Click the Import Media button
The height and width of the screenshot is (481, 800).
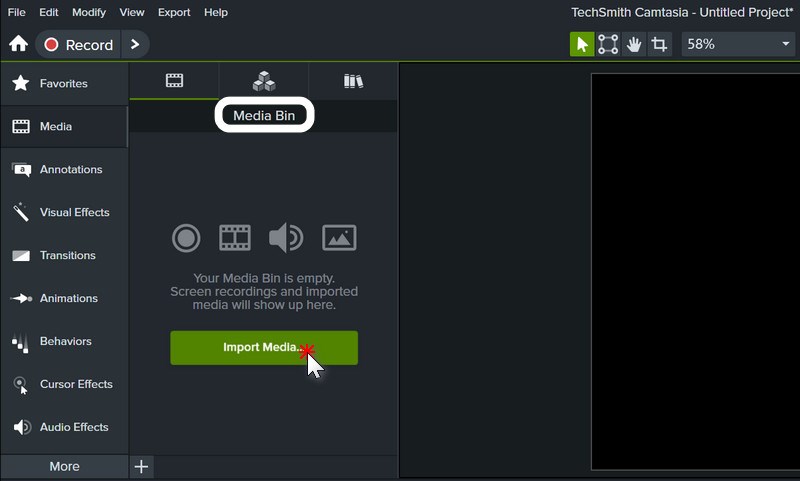263,348
